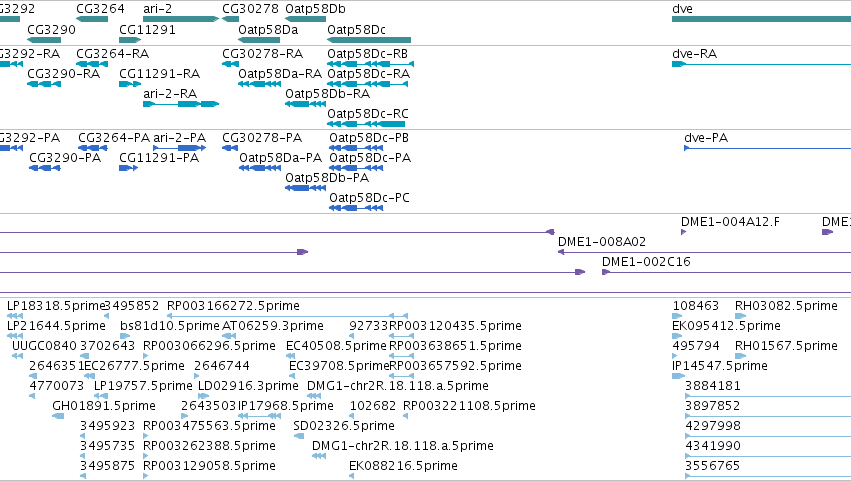The height and width of the screenshot is (481, 851).
Task: Select EST "LP19757.5prime"
Action: (143, 386)
